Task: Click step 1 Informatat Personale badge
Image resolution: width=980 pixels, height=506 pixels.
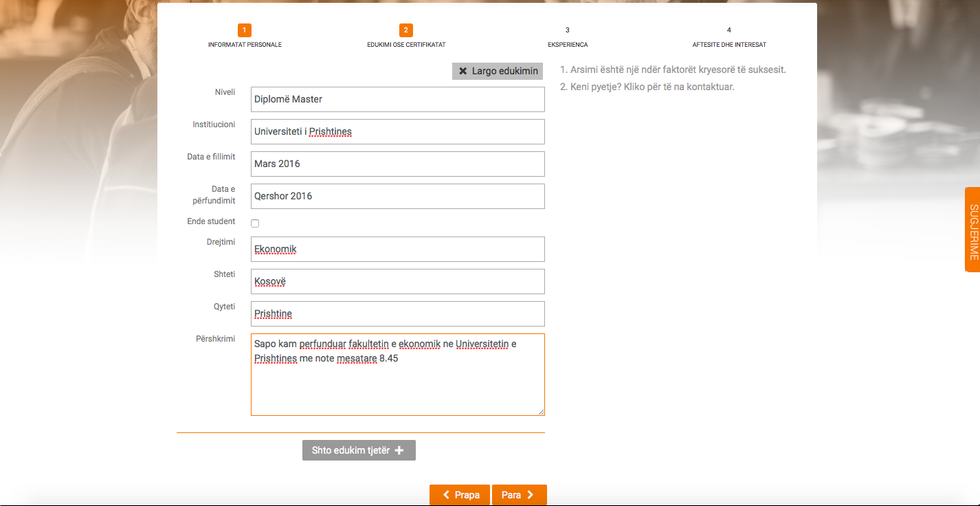Action: (245, 30)
